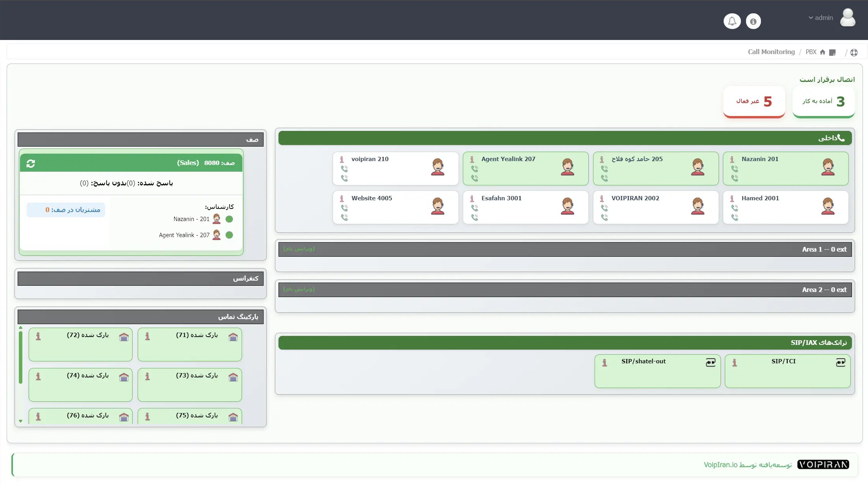Screen dimensions: 868x486
Task: Click top phone icon on Website 4005
Action: coord(344,208)
